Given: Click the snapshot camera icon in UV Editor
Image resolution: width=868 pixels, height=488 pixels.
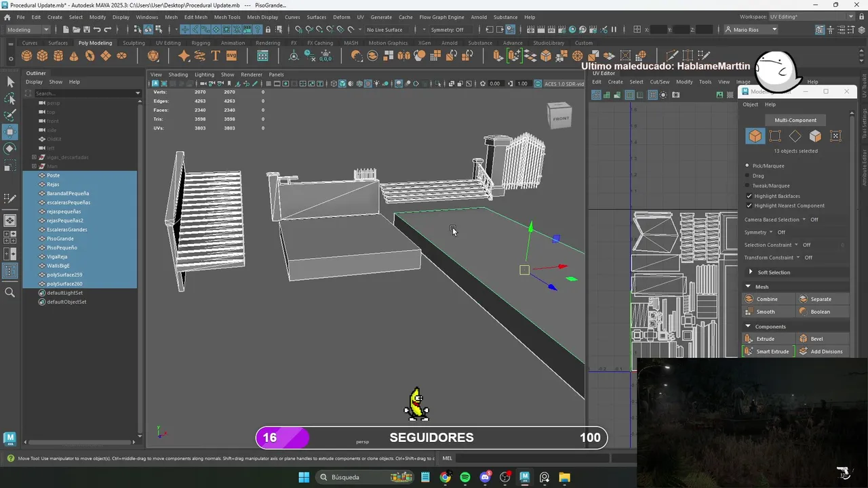Looking at the screenshot, I should 676,95.
